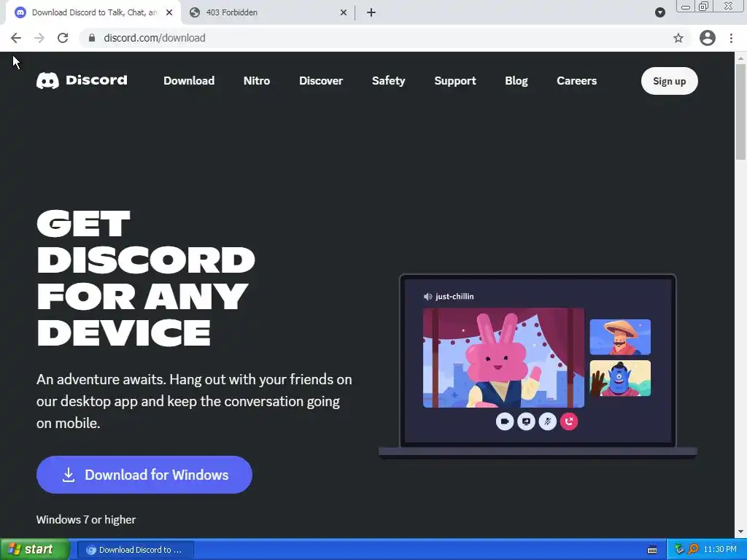Click Download Discord taskbar button

point(135,550)
